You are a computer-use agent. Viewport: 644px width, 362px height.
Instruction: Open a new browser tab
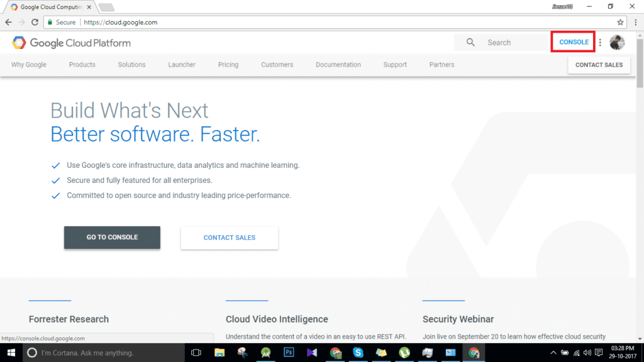click(106, 7)
